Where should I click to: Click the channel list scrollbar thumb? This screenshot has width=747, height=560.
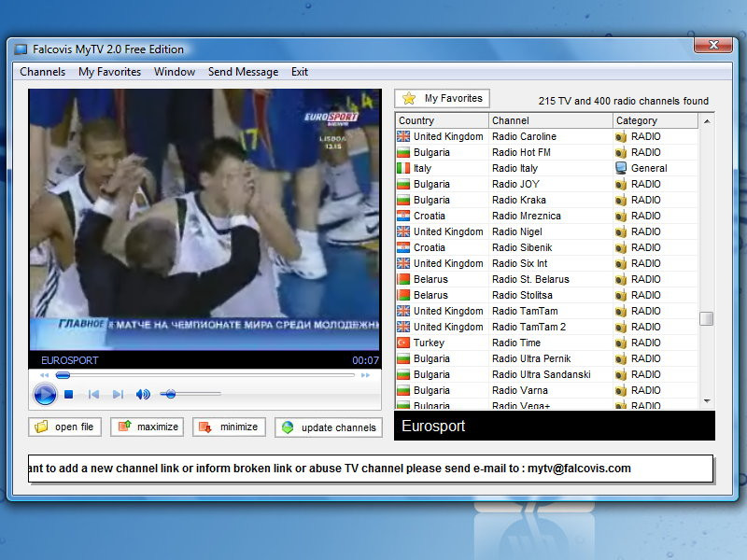tap(707, 318)
